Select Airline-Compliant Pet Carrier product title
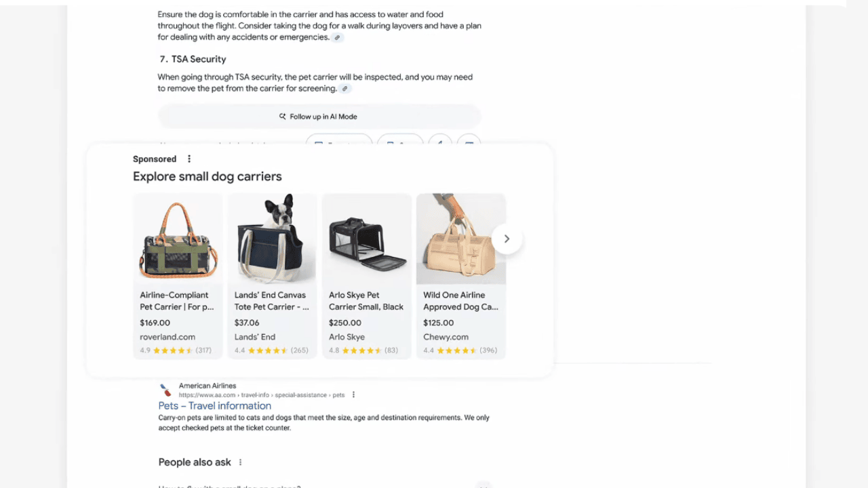Screen dimensions: 868x488 click(177, 301)
